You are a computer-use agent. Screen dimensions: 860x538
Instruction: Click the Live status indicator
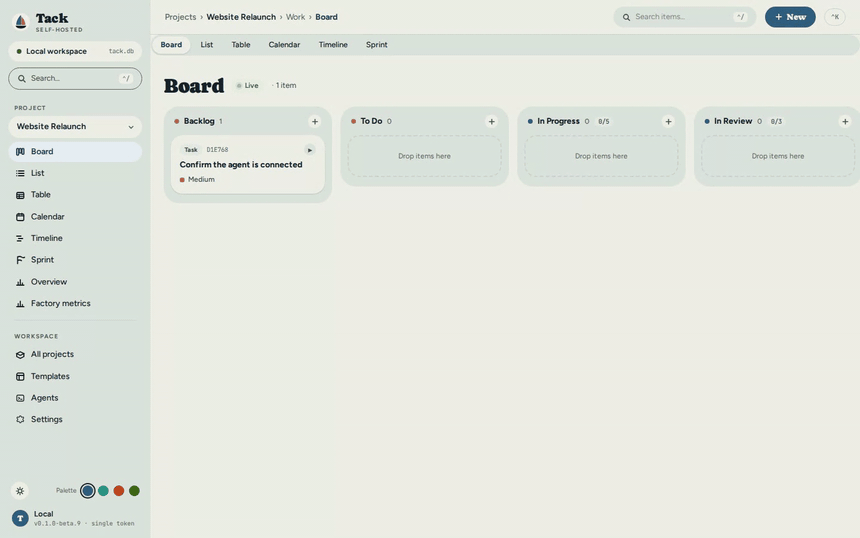(x=247, y=86)
